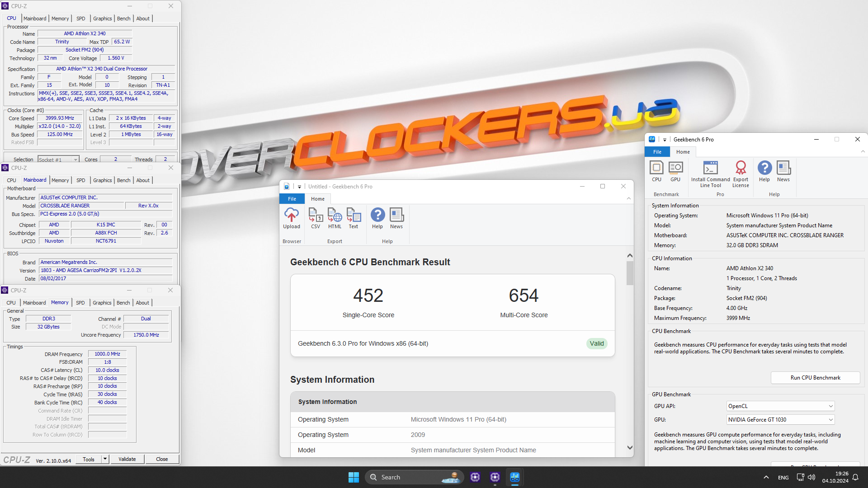Click BIOS version 1803 AMD AGESA field
The width and height of the screenshot is (868, 488).
(105, 270)
